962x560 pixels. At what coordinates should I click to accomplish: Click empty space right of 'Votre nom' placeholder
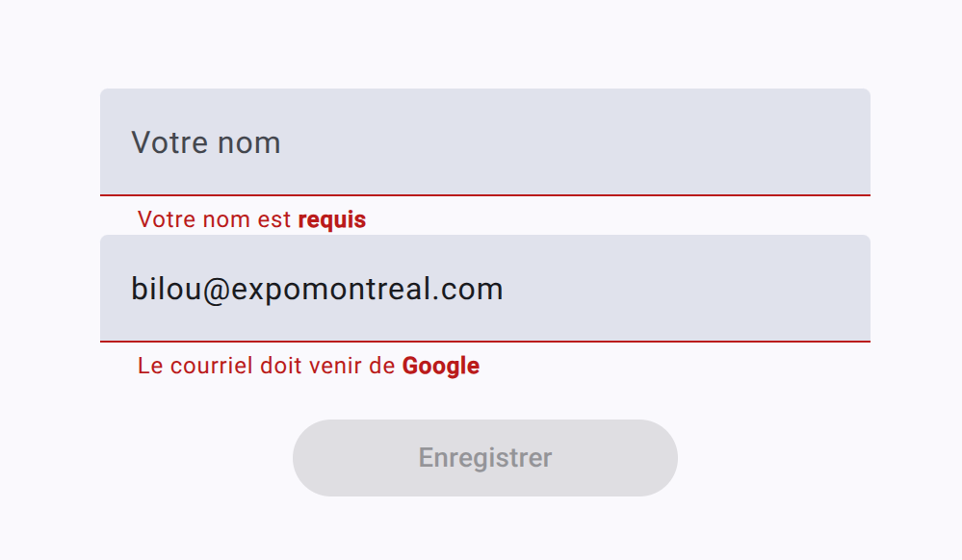[578, 142]
